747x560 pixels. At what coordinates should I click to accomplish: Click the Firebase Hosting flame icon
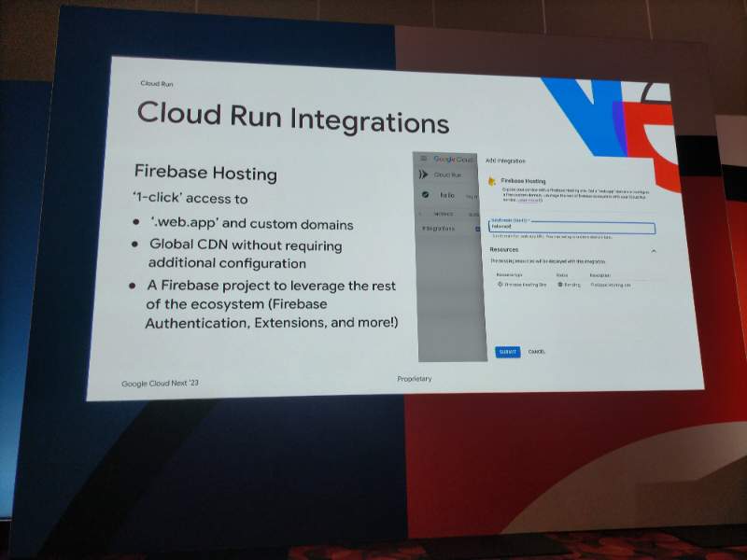490,181
